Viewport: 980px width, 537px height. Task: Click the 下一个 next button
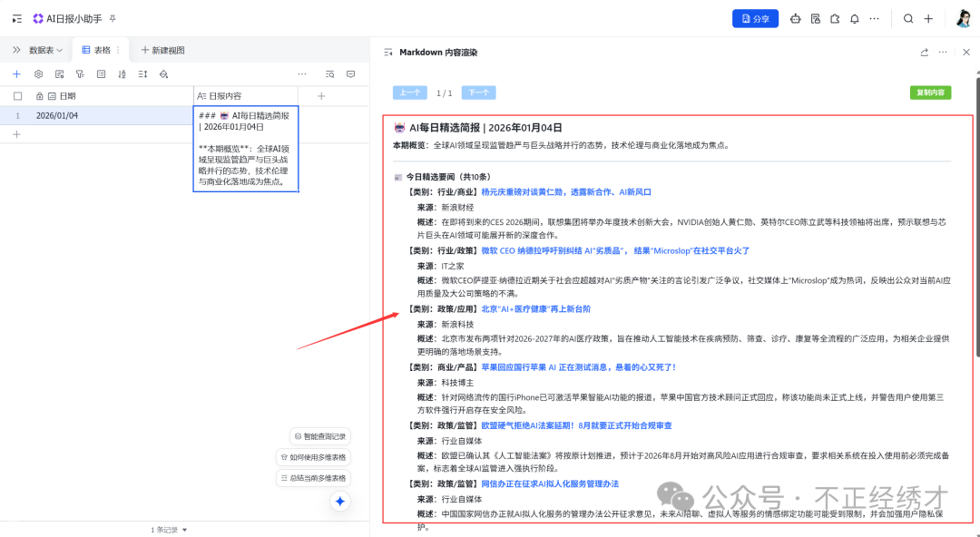(479, 93)
